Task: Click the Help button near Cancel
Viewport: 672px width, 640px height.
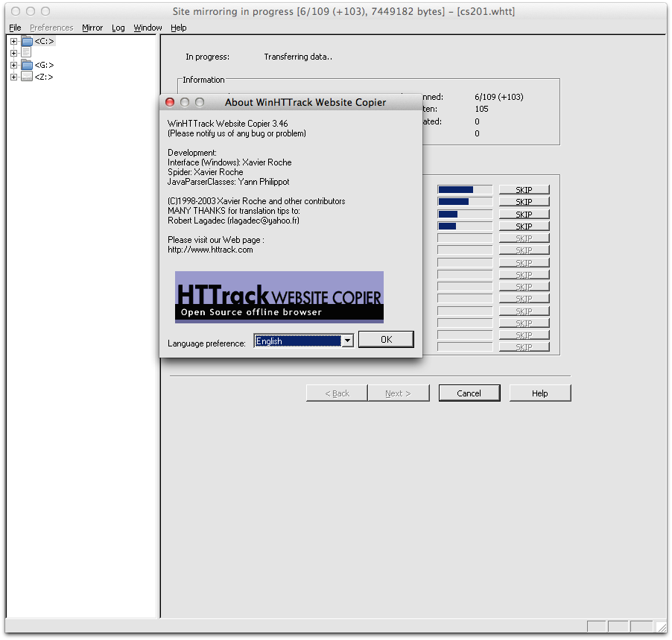Action: pyautogui.click(x=540, y=393)
